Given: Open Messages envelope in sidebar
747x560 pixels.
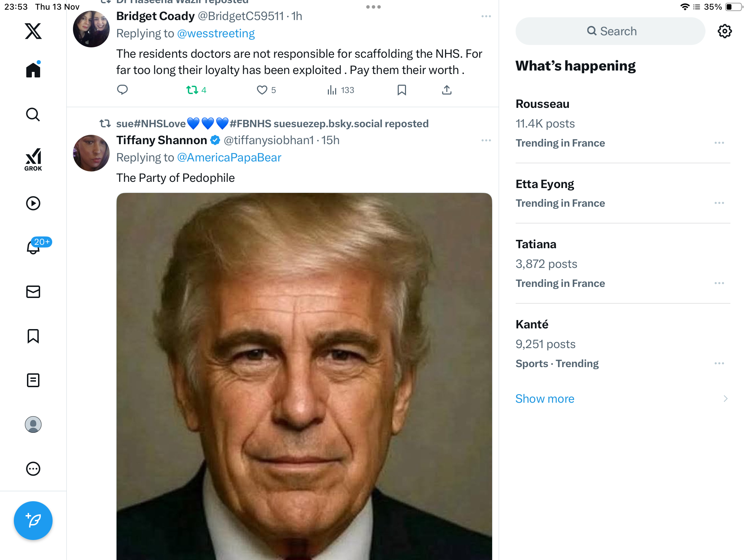Looking at the screenshot, I should (33, 292).
